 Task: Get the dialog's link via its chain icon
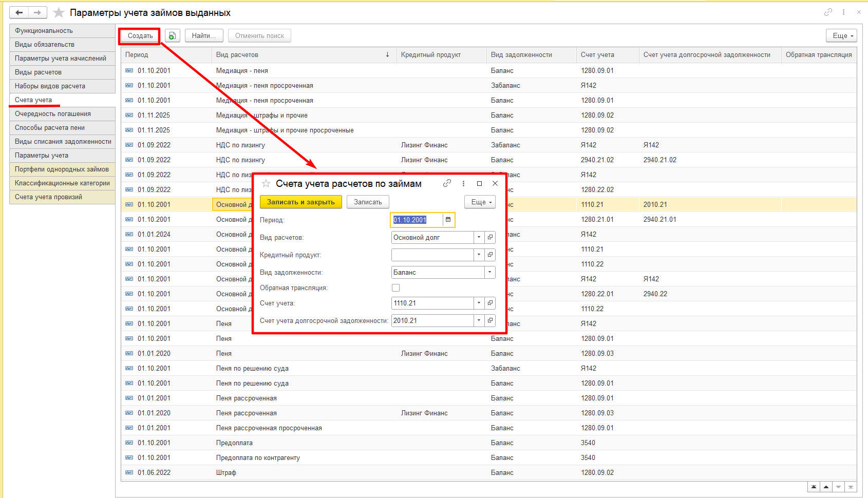point(447,183)
